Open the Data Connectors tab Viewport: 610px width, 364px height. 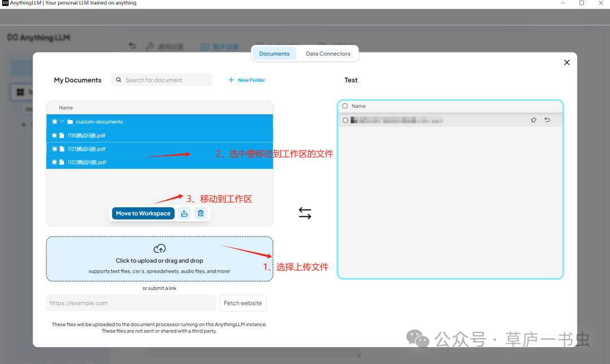(x=328, y=54)
